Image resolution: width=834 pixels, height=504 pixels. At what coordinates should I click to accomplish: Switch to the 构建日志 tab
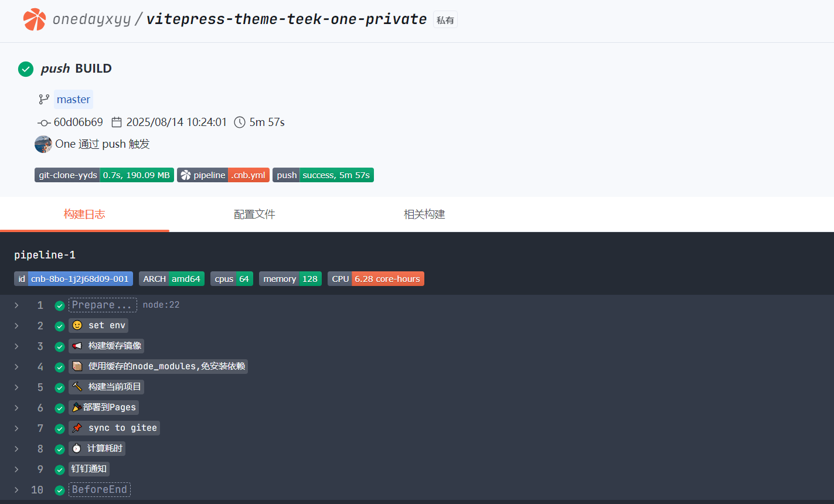pos(84,214)
